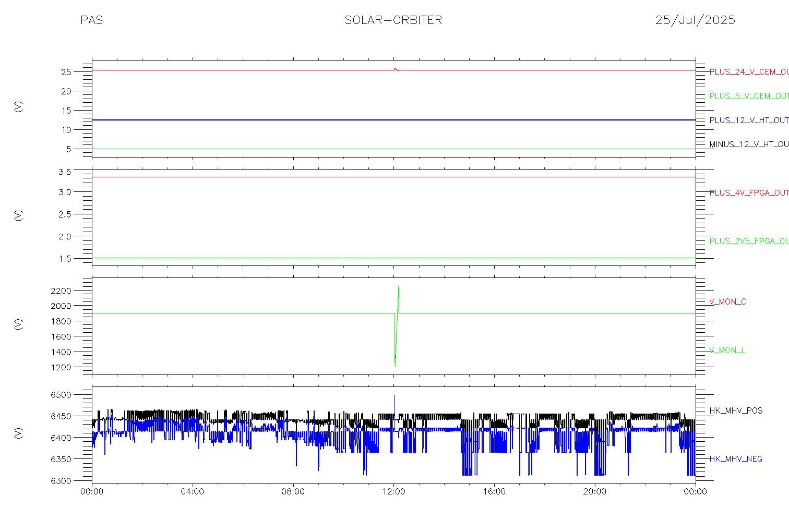
Task: Select the 2.5 tick of the FPGA plot
Action: (65, 214)
